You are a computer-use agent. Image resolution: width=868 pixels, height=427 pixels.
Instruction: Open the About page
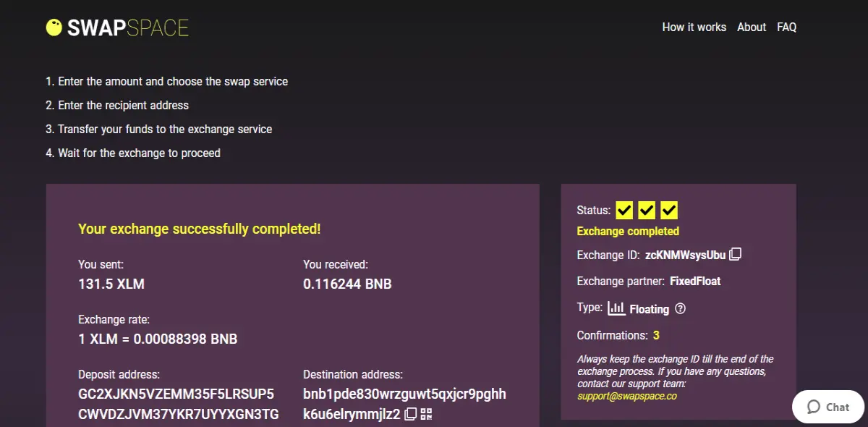tap(752, 27)
